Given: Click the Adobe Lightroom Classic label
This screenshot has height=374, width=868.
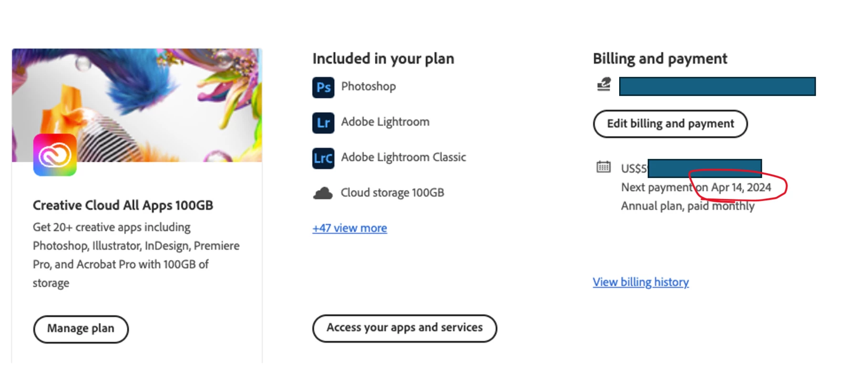Looking at the screenshot, I should (403, 157).
